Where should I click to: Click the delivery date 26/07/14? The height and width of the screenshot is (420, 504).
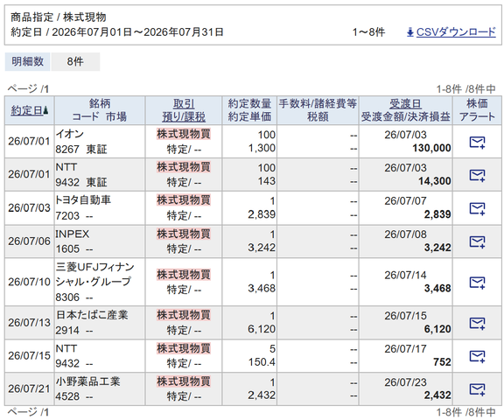pos(405,276)
